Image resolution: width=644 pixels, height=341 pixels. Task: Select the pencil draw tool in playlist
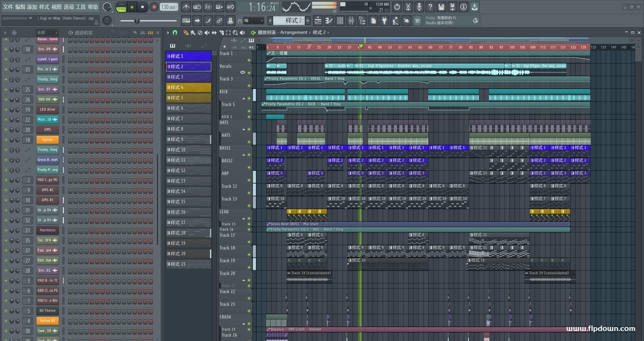[x=185, y=33]
